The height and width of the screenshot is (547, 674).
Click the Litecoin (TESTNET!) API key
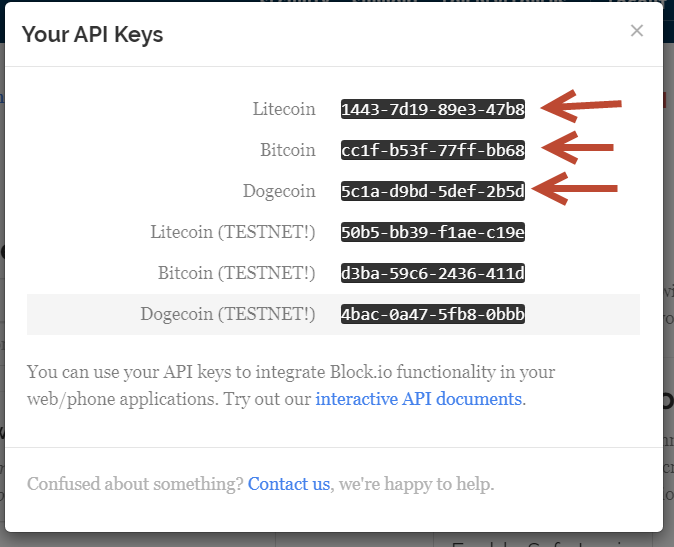point(432,233)
